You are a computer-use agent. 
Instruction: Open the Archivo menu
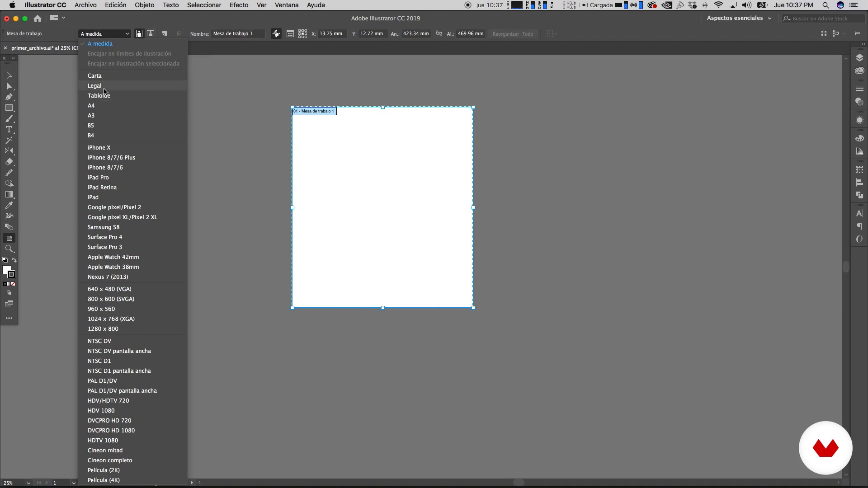tap(85, 5)
